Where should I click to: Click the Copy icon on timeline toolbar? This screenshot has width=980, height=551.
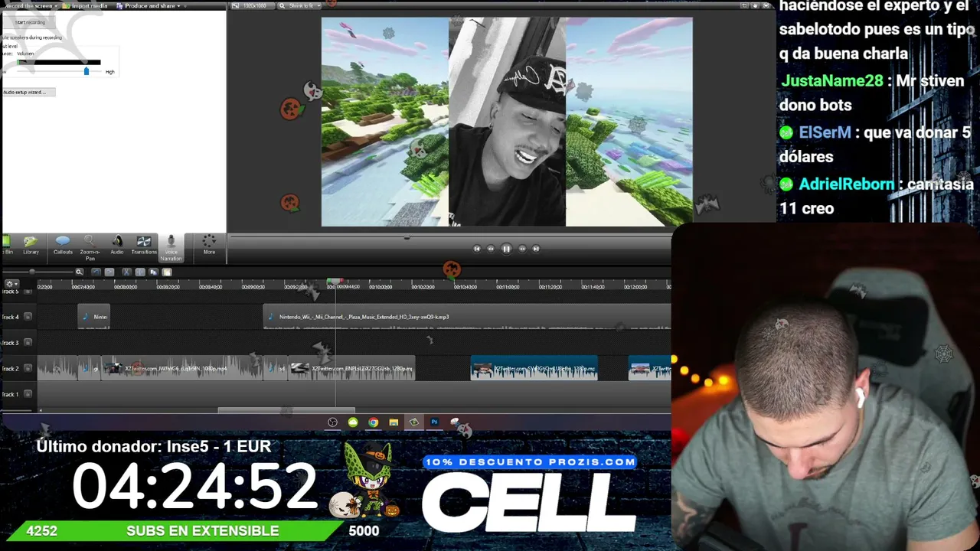[x=153, y=272]
